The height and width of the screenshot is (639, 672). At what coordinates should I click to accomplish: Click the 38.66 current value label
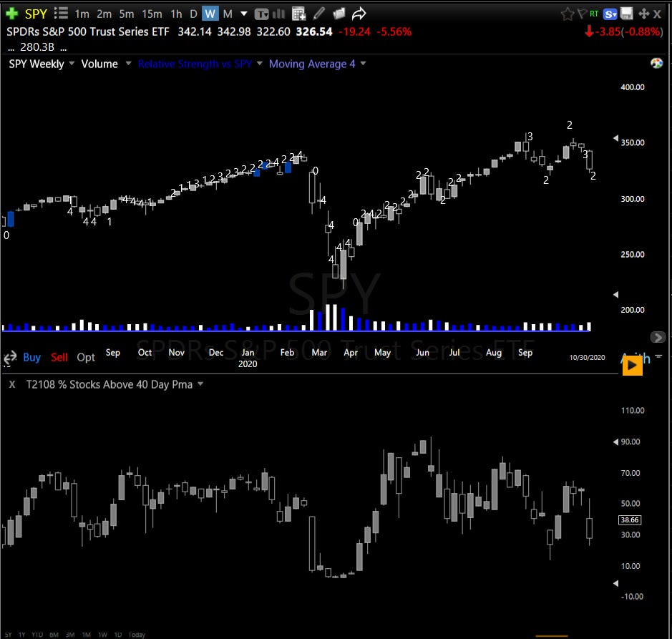[x=630, y=520]
